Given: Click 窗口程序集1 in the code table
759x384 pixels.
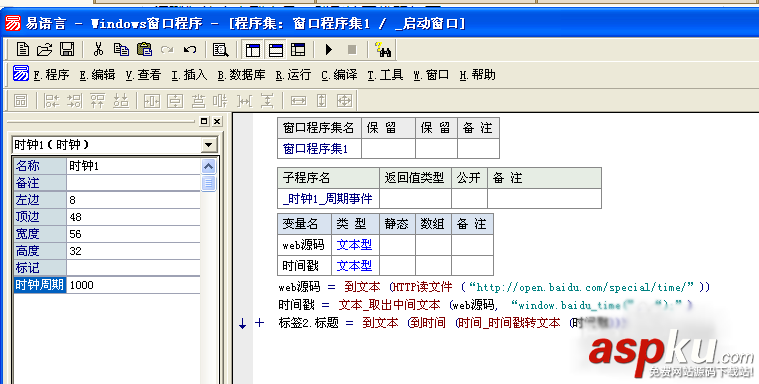Looking at the screenshot, I should [x=315, y=148].
